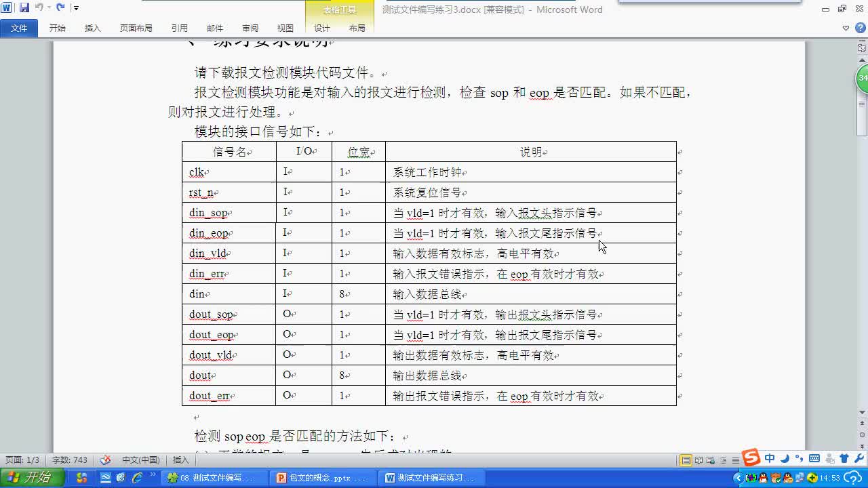Open the table tools 布局 tab
This screenshot has width=868, height=488.
(357, 28)
